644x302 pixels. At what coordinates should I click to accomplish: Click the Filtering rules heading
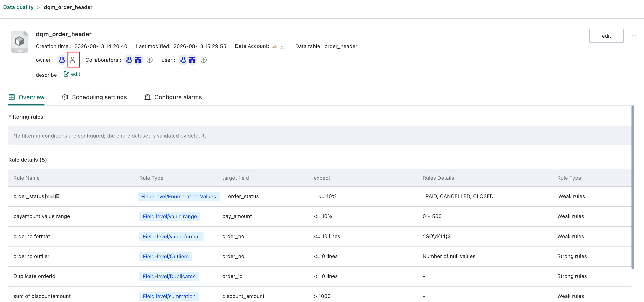click(26, 117)
